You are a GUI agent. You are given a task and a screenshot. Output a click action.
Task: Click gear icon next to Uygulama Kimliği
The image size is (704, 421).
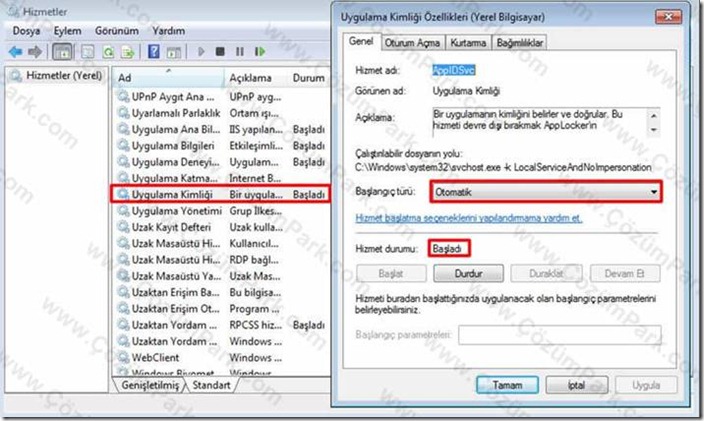click(x=123, y=194)
